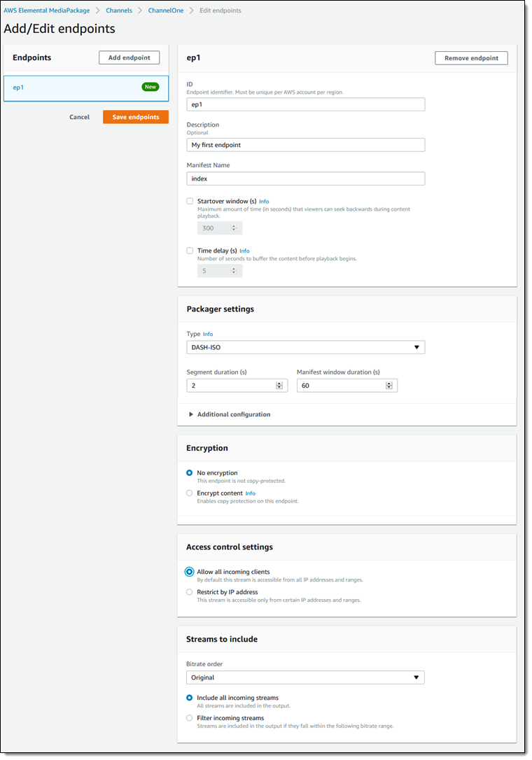The height and width of the screenshot is (760, 532).
Task: Open Info for packager Type
Action: click(x=208, y=335)
